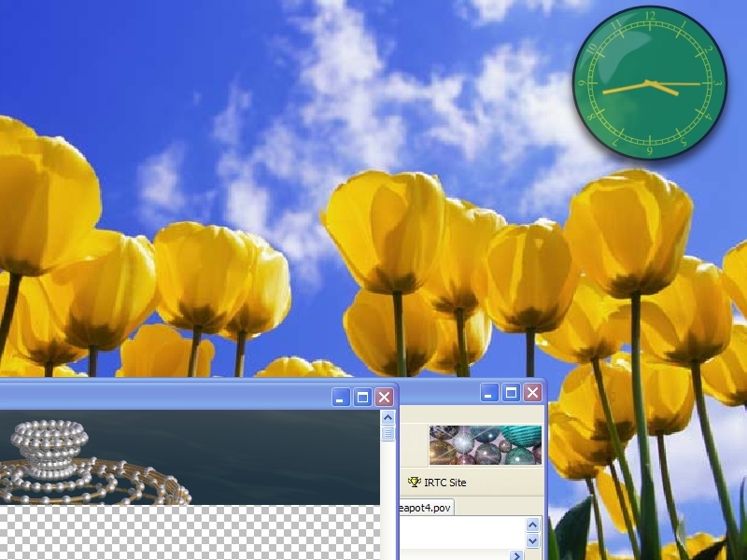Click the IRTC Site trophy icon
Image resolution: width=747 pixels, height=560 pixels.
point(414,483)
